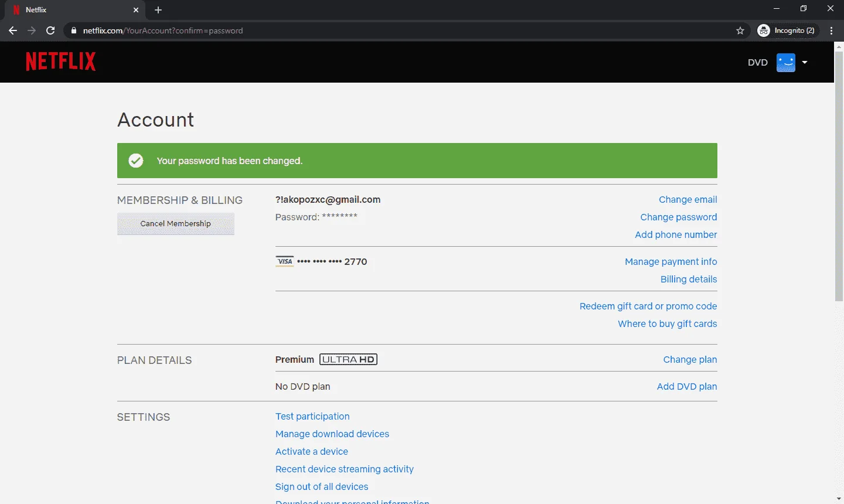The width and height of the screenshot is (844, 504).
Task: Open the Change password link
Action: click(x=679, y=217)
